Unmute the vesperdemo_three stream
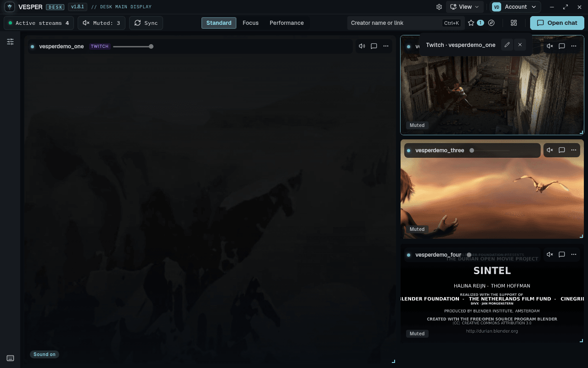The height and width of the screenshot is (368, 588). [550, 150]
